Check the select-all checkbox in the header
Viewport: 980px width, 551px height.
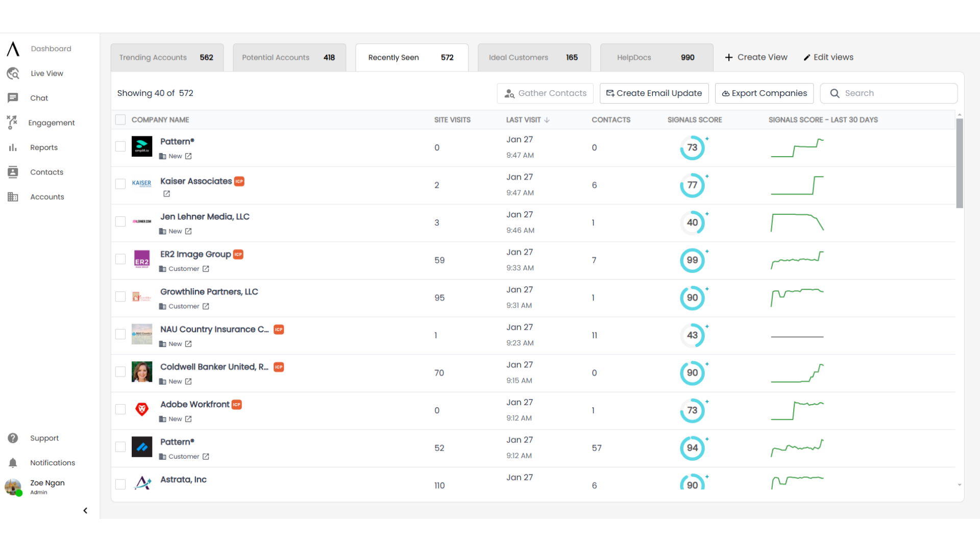(x=120, y=119)
